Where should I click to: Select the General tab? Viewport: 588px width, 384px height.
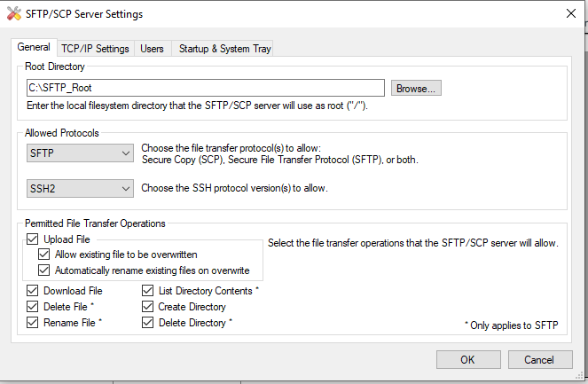pos(34,47)
